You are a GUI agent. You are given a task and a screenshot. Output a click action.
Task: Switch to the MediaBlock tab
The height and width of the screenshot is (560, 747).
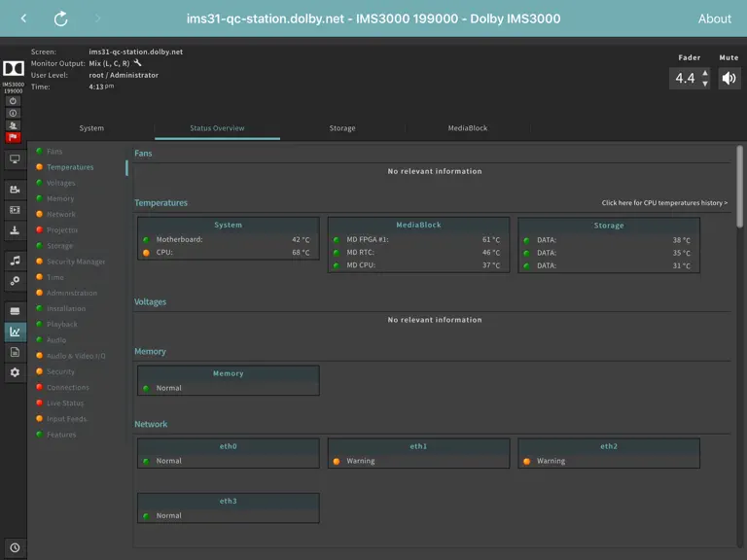[467, 128]
